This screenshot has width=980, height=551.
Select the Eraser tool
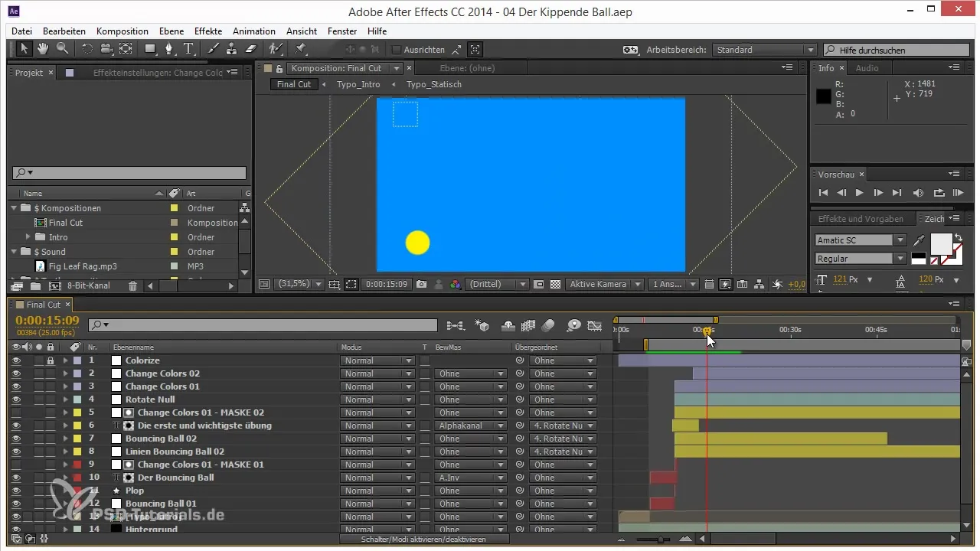251,49
